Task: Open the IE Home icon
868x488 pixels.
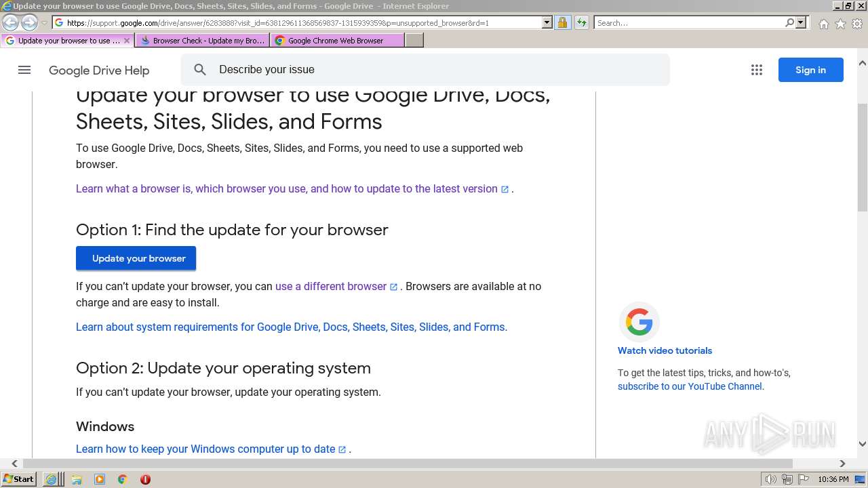Action: (823, 24)
